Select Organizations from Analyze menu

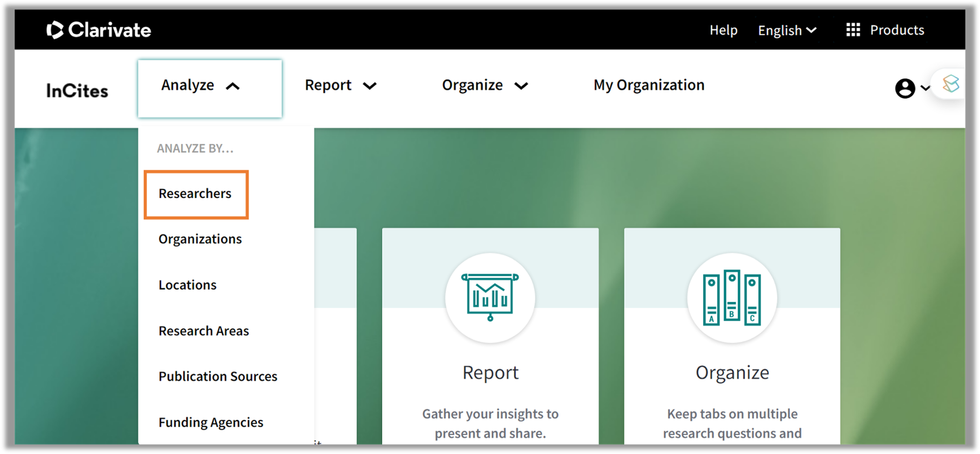(200, 239)
